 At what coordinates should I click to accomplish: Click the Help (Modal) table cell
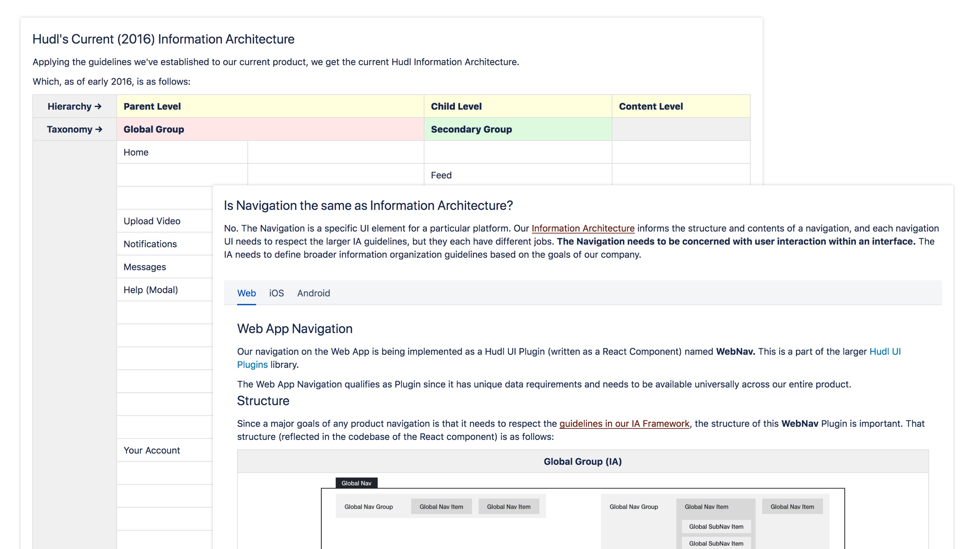[x=165, y=290]
